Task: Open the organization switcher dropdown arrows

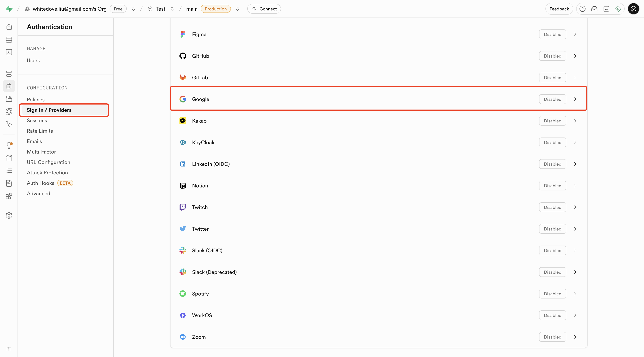Action: [133, 9]
